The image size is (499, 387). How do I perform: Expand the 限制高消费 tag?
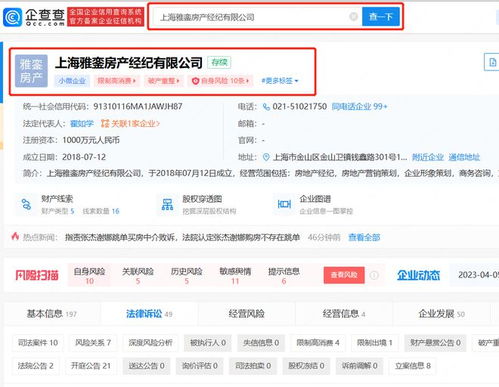click(x=116, y=81)
